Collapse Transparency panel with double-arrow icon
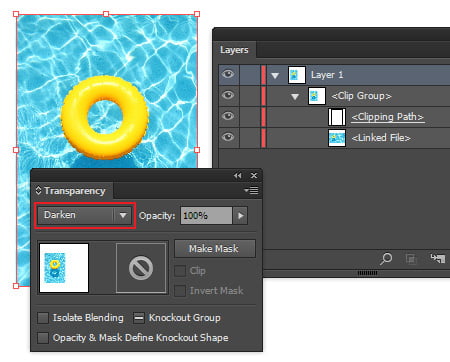This screenshot has height=362, width=450. point(237,176)
